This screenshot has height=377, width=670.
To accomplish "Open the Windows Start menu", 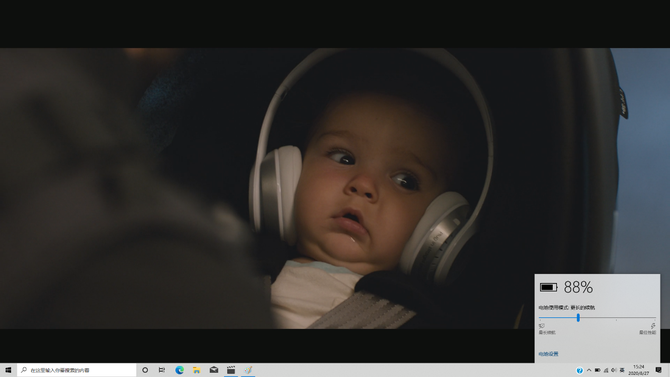I will point(8,370).
